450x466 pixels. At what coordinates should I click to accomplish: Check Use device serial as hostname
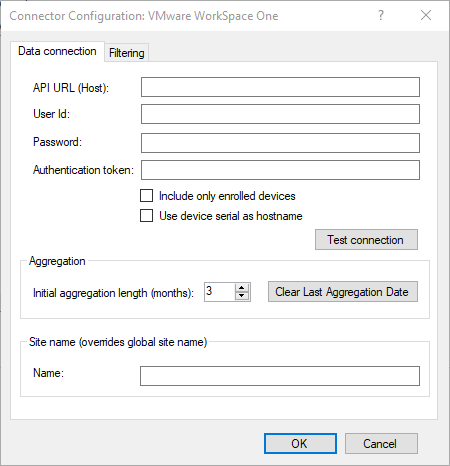tap(147, 216)
